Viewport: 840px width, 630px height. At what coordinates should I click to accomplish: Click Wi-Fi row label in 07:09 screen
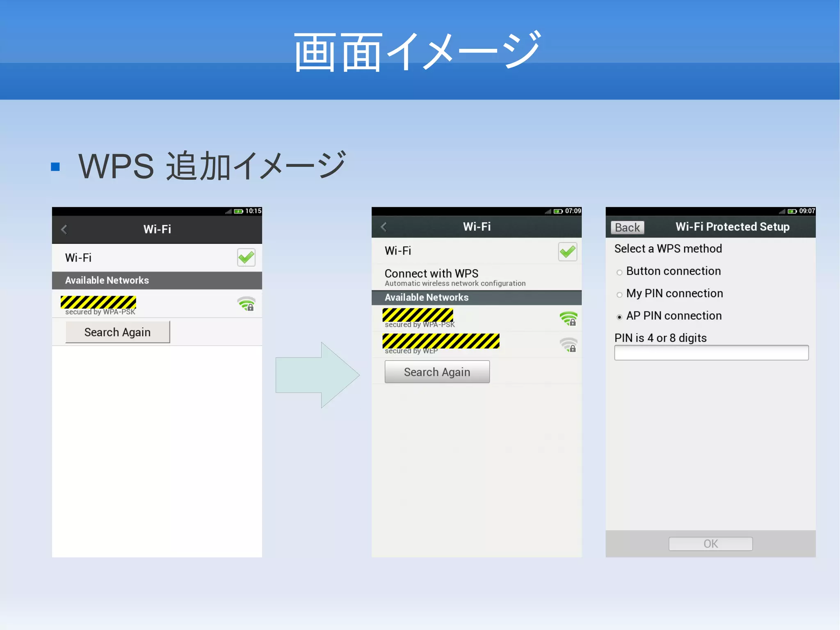point(398,251)
